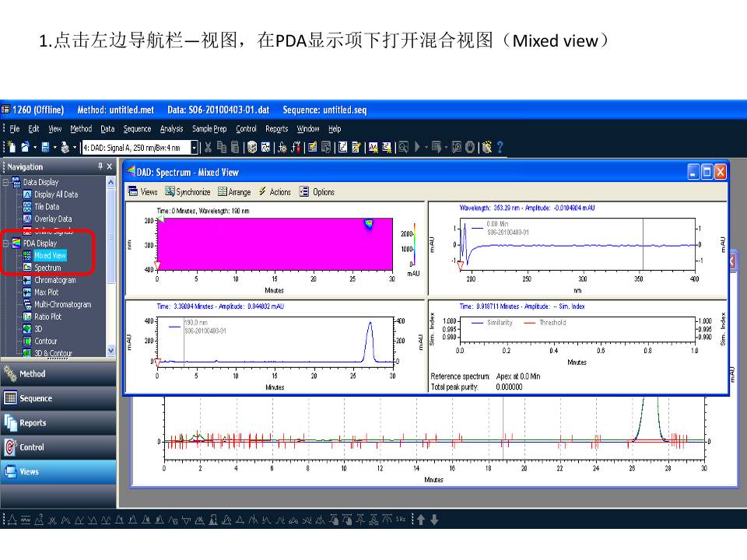Select Spectrum under PDA Display
This screenshot has width=747, height=560.
(47, 268)
